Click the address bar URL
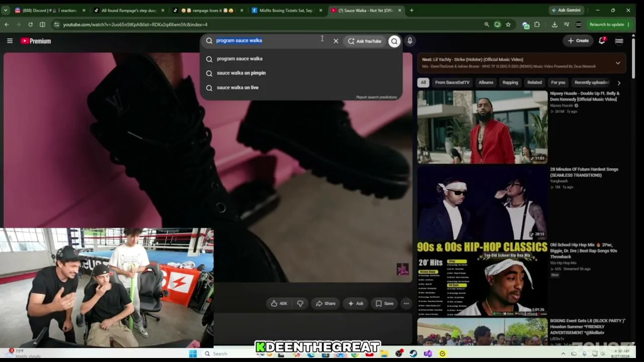Image resolution: width=644 pixels, height=362 pixels. coord(135,24)
